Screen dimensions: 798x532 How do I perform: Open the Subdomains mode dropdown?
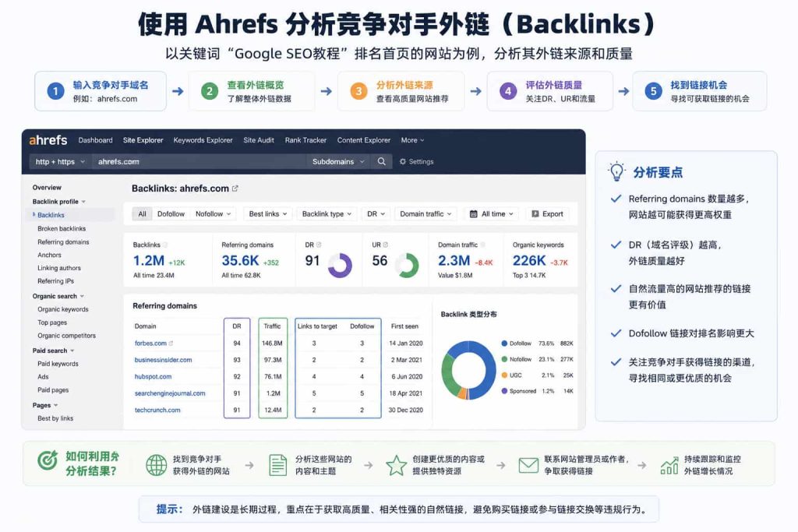pos(338,161)
